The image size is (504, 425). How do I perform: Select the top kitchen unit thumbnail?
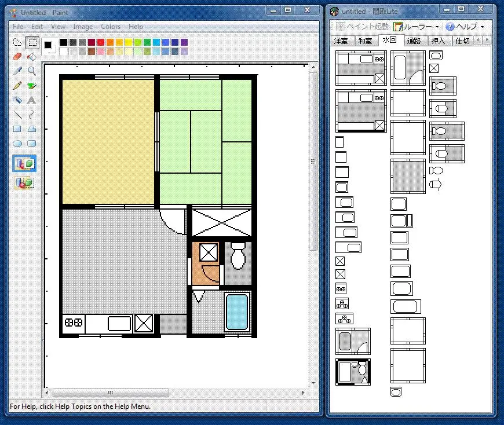point(361,68)
